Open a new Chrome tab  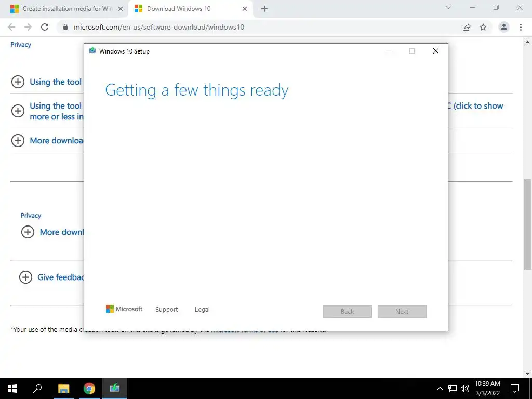coord(264,9)
